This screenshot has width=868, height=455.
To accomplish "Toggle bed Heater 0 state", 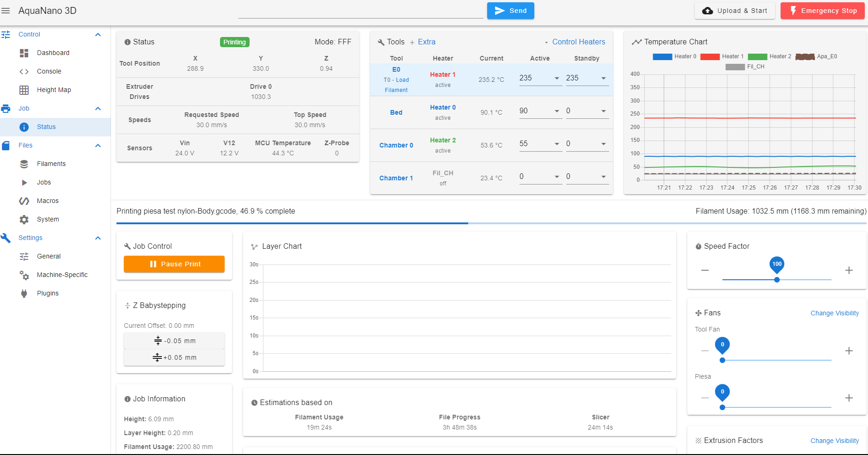I will 443,107.
